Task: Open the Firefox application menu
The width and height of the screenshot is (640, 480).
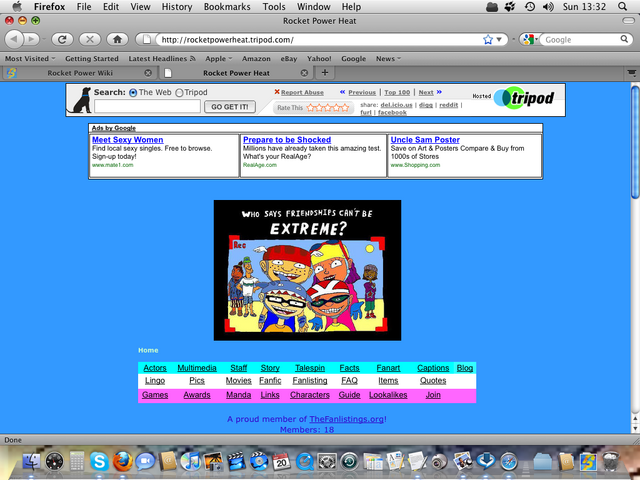Action: coord(49,7)
